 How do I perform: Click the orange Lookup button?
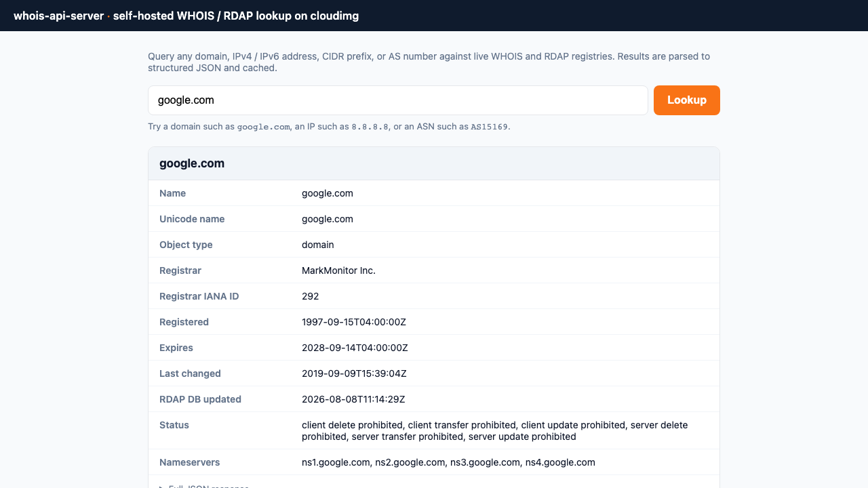687,100
